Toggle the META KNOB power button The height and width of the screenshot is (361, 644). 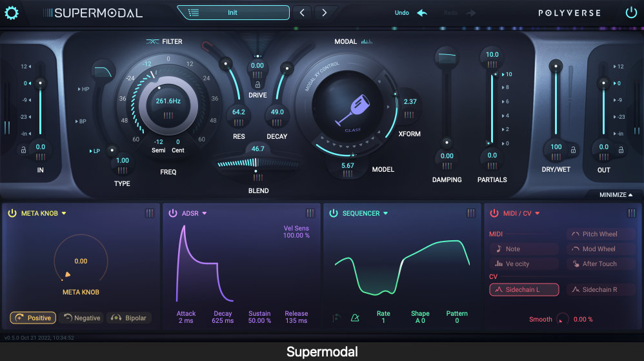coord(12,213)
